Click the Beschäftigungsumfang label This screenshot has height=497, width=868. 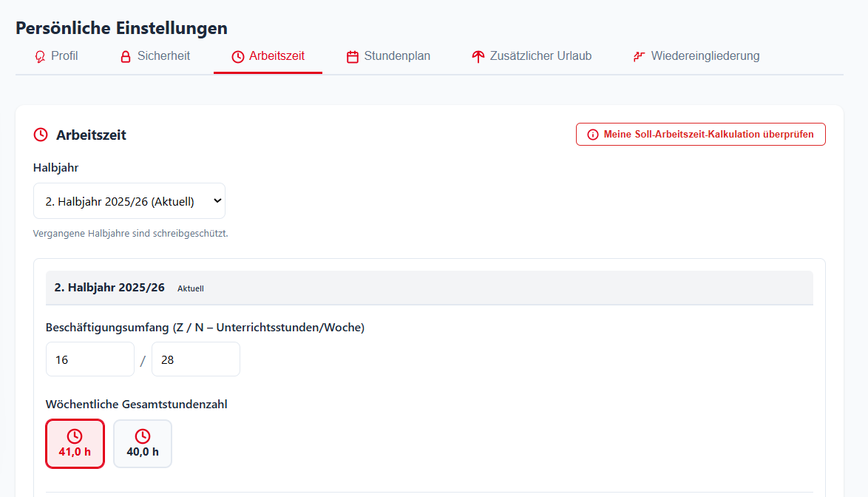(205, 327)
